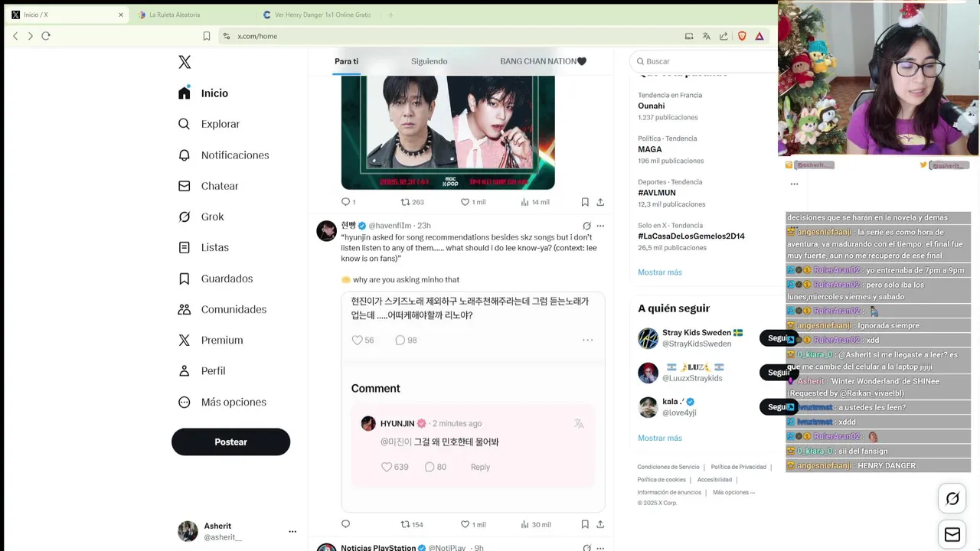Go forward in browser
The width and height of the screenshot is (980, 551).
(31, 36)
